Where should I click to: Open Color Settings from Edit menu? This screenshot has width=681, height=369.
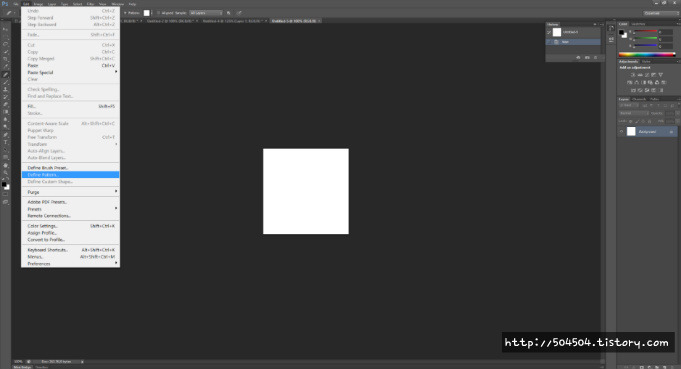(x=70, y=226)
